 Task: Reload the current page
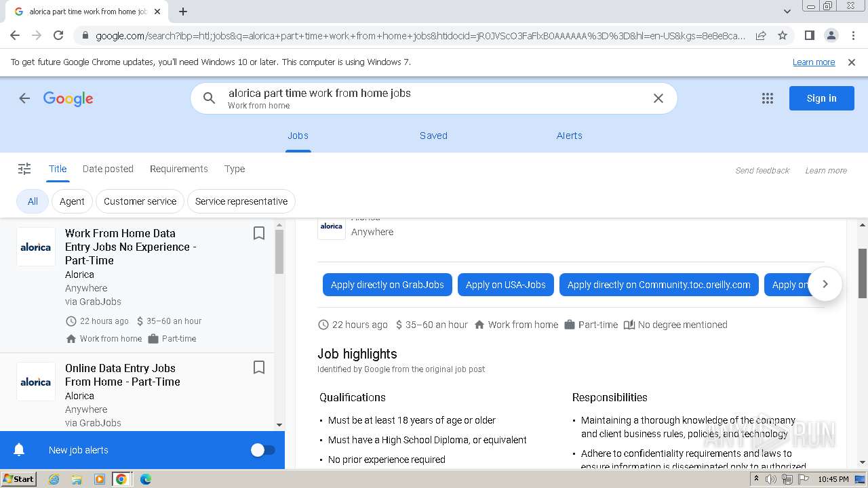tap(58, 35)
